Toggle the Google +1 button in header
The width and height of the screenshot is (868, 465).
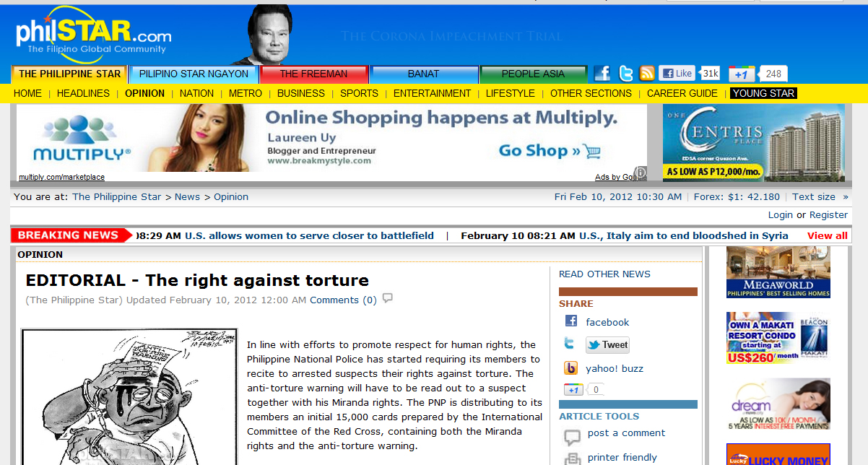(x=742, y=74)
